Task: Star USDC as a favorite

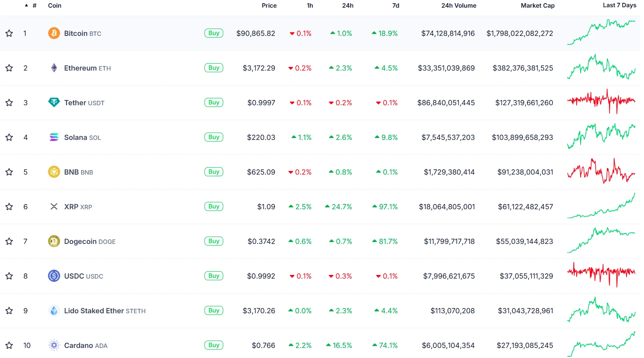Action: 9,276
